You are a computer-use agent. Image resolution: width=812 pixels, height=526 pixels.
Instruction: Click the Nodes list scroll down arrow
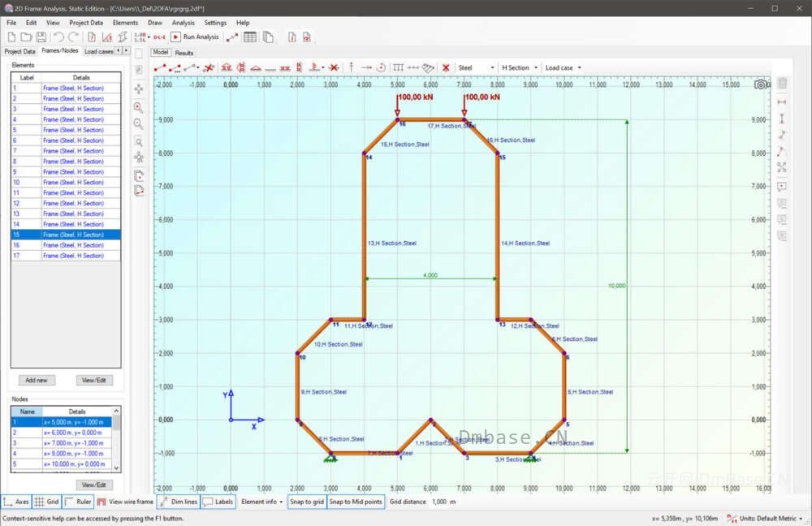pyautogui.click(x=116, y=468)
